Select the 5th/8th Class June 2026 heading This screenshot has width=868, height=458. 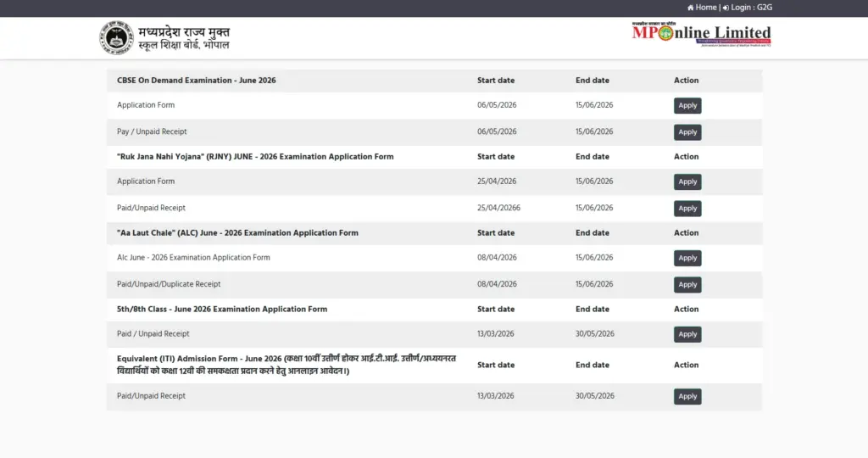tap(222, 310)
